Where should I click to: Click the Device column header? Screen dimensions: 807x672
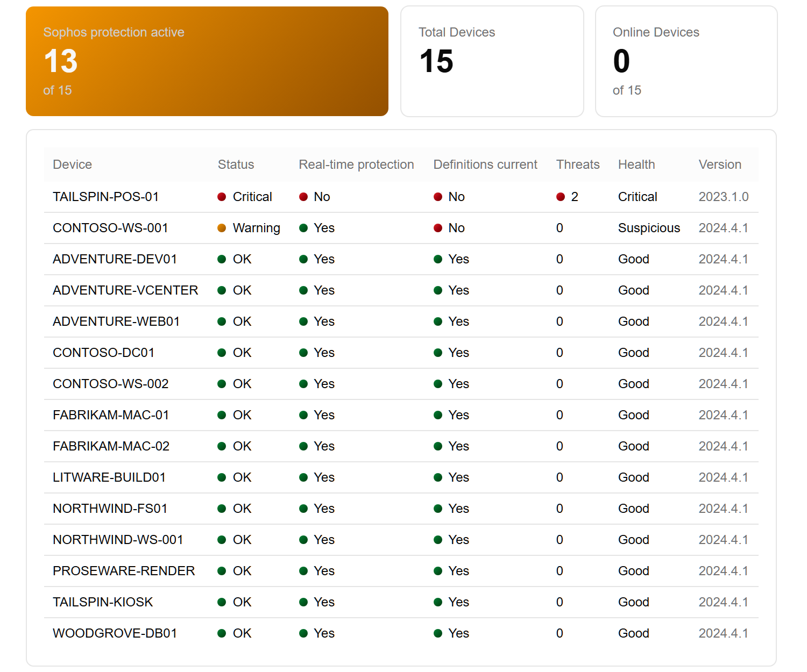[x=72, y=165]
